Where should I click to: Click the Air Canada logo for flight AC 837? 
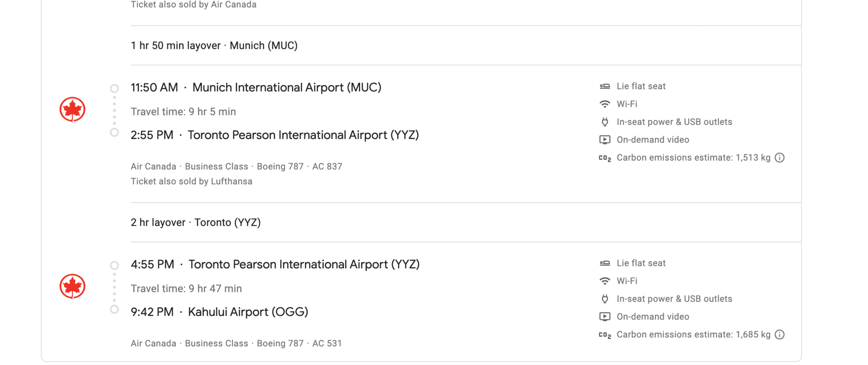click(72, 109)
